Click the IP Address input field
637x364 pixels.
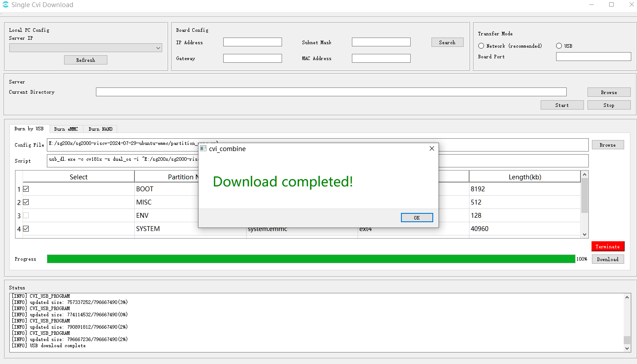point(252,42)
